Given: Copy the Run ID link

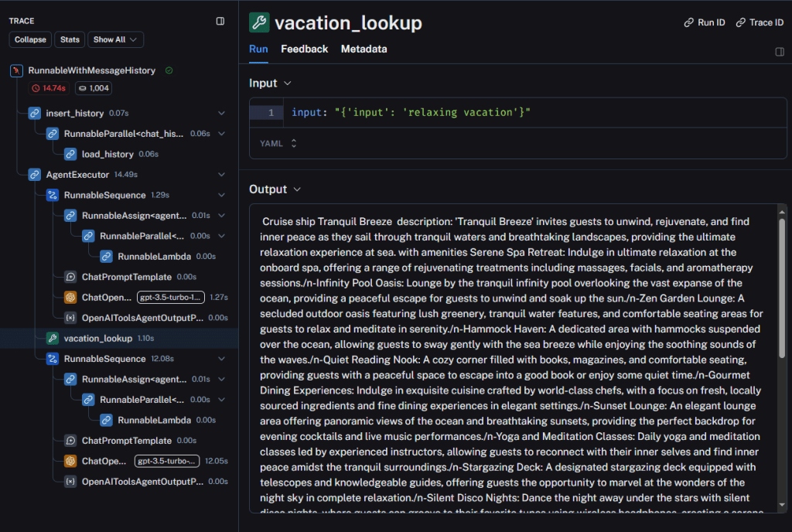Looking at the screenshot, I should 704,22.
